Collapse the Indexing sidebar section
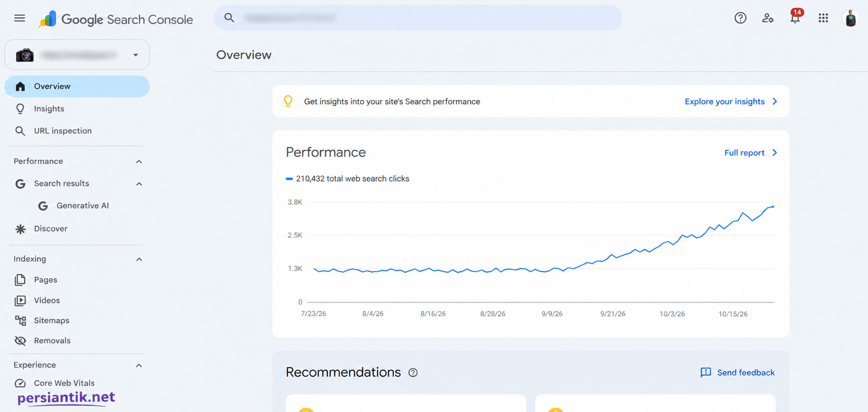 [x=139, y=259]
